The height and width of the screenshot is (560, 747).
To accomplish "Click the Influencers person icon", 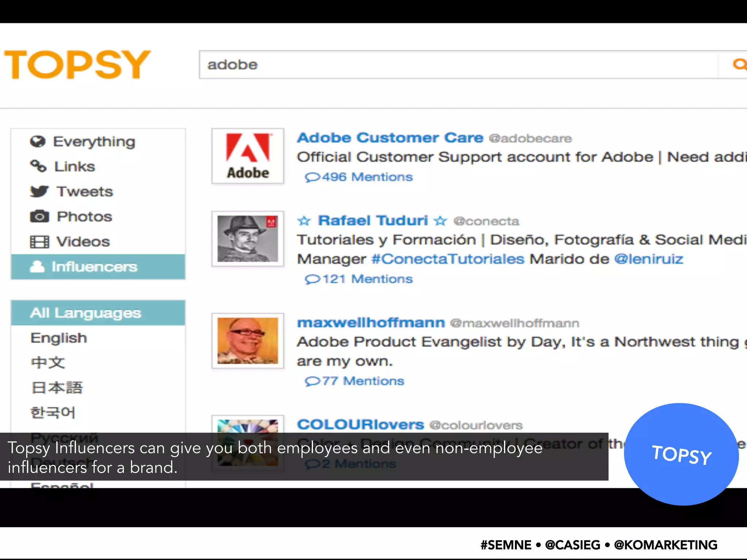I will pyautogui.click(x=37, y=267).
